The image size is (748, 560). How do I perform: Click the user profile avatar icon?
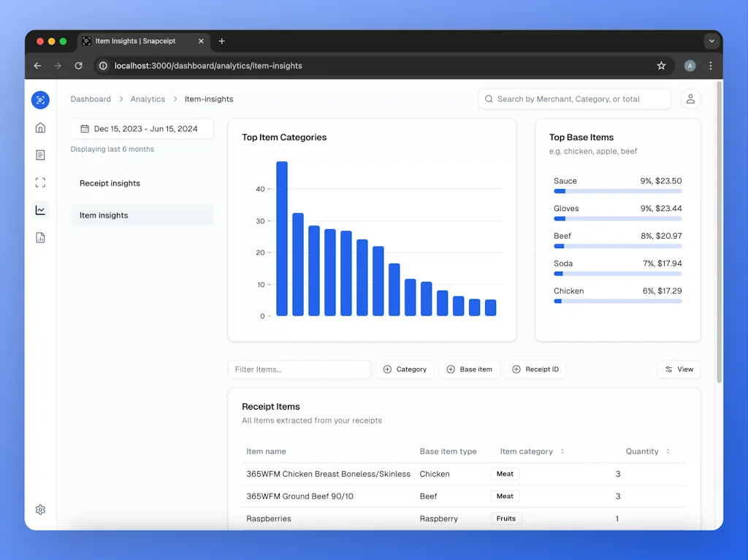click(x=690, y=99)
